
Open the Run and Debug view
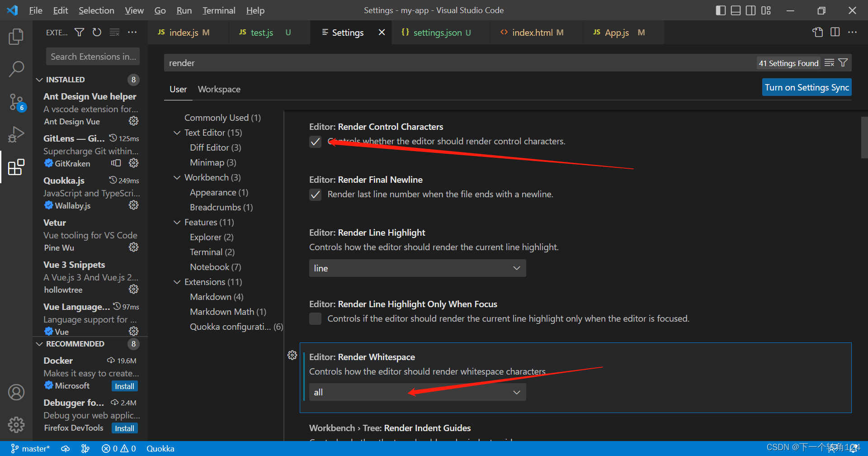click(x=16, y=134)
